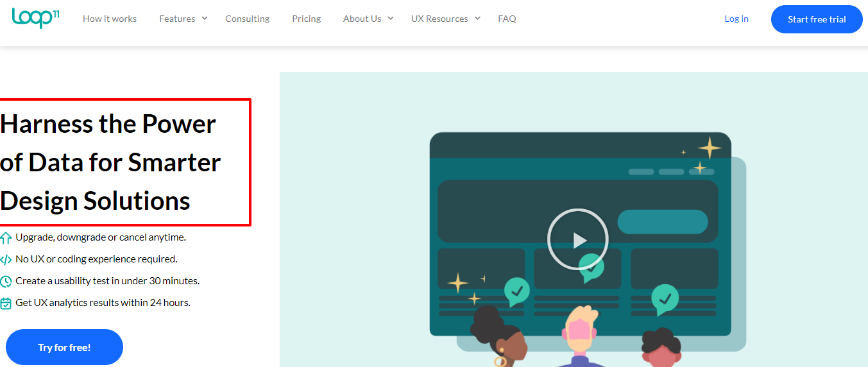Expand the UX Resources dropdown chevron
The image size is (868, 367).
click(x=477, y=19)
